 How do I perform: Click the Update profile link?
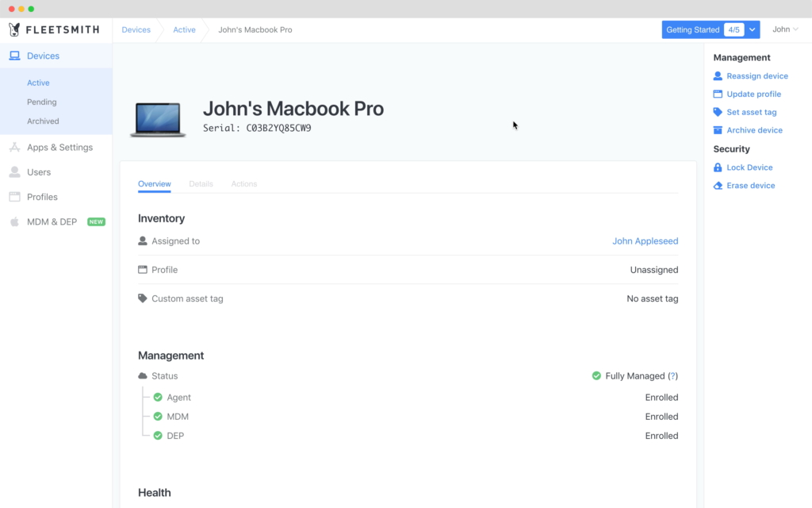tap(753, 94)
